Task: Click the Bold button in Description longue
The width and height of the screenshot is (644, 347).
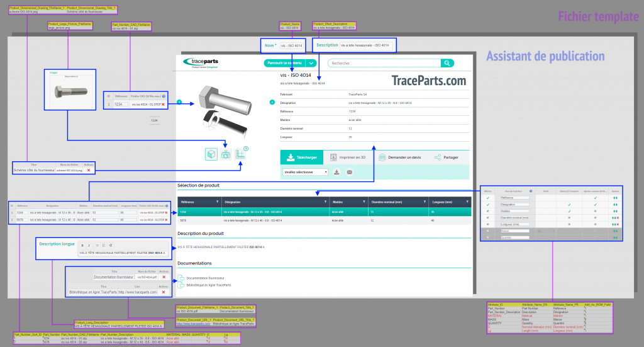Action: (81, 245)
